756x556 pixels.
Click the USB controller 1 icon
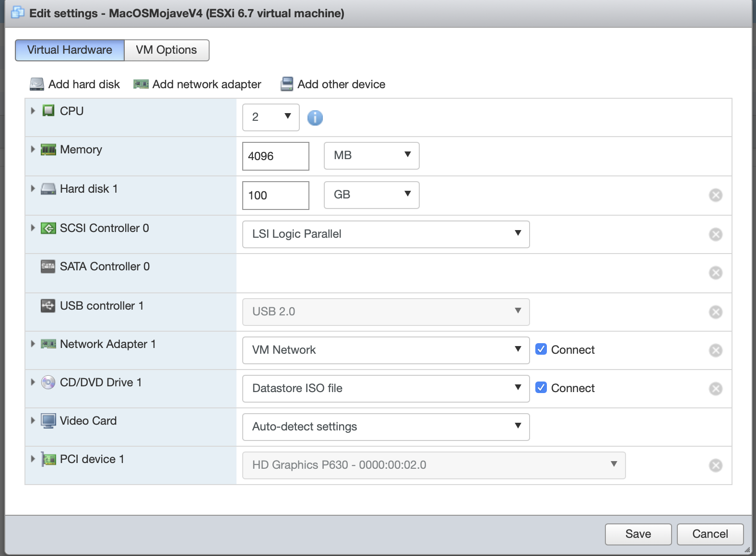click(48, 306)
